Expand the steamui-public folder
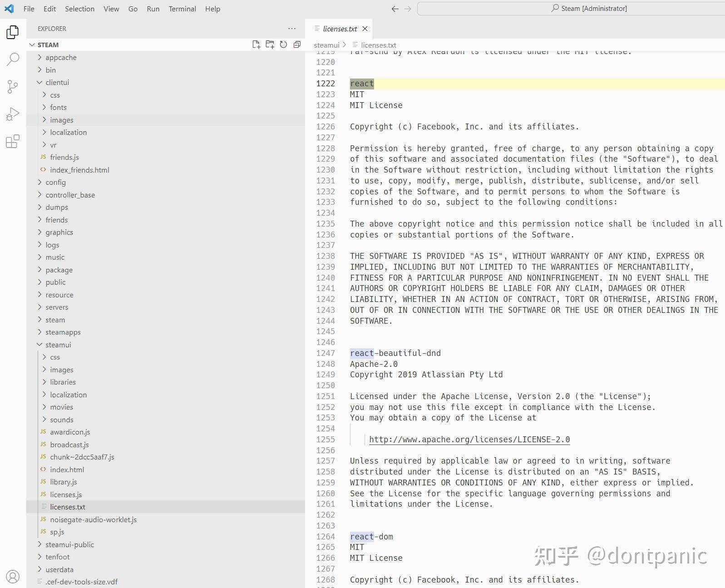The width and height of the screenshot is (725, 588). (x=69, y=544)
